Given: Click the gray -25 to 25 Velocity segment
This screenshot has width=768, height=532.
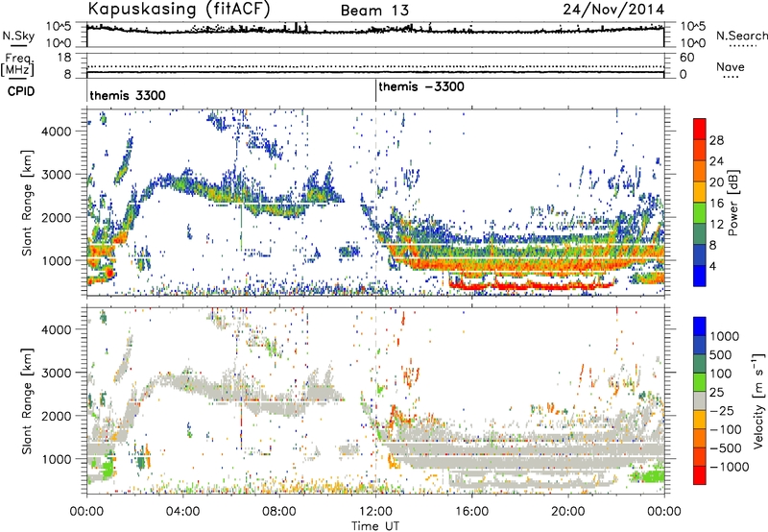Looking at the screenshot, I should click(x=700, y=400).
